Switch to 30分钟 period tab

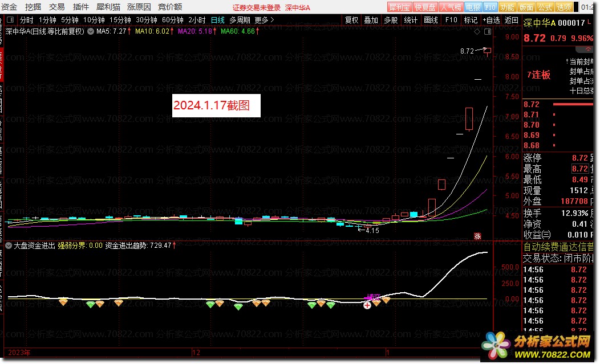click(147, 20)
